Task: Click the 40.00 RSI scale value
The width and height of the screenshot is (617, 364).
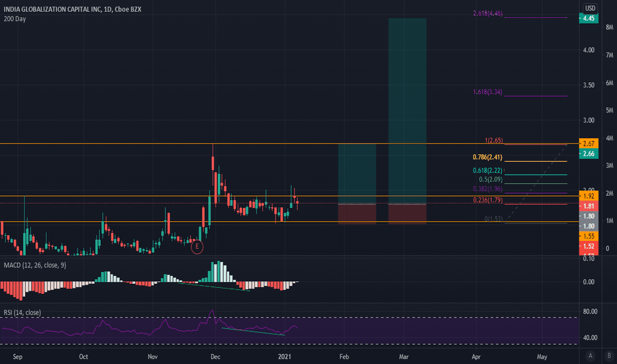Action: [590, 338]
